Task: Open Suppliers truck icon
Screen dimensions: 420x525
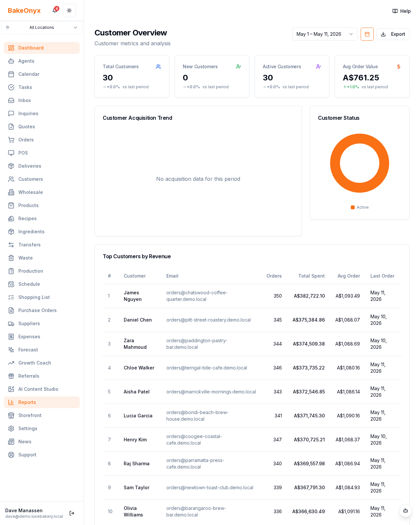Action: [x=11, y=324]
